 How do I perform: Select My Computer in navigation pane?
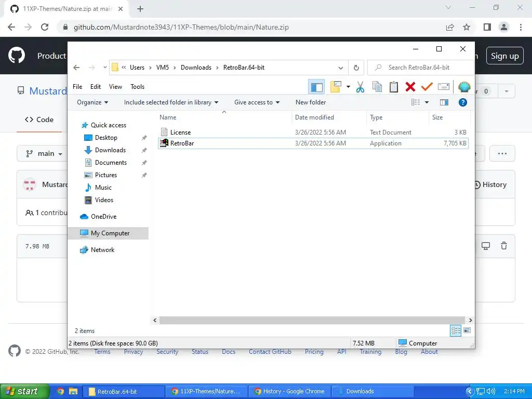click(x=108, y=233)
